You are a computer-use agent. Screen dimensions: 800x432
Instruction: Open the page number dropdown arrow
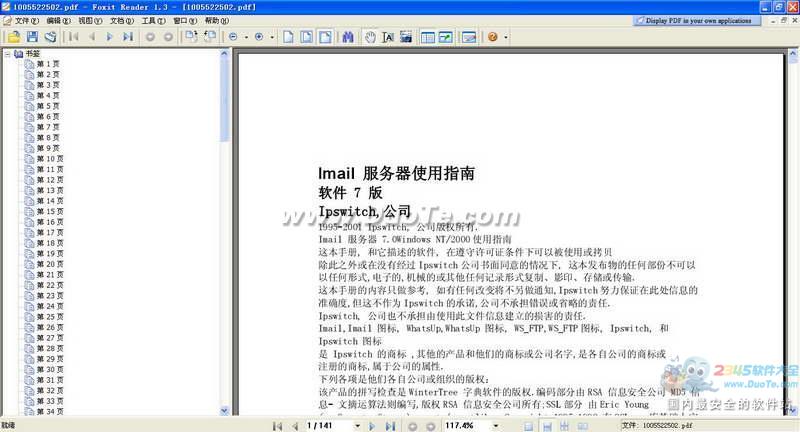pos(357,425)
